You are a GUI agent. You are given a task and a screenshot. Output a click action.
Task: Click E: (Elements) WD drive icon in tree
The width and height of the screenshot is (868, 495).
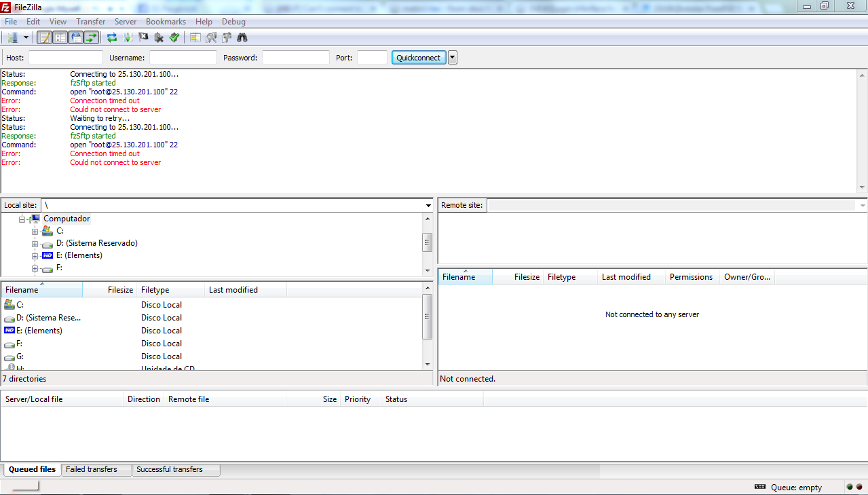click(x=48, y=255)
